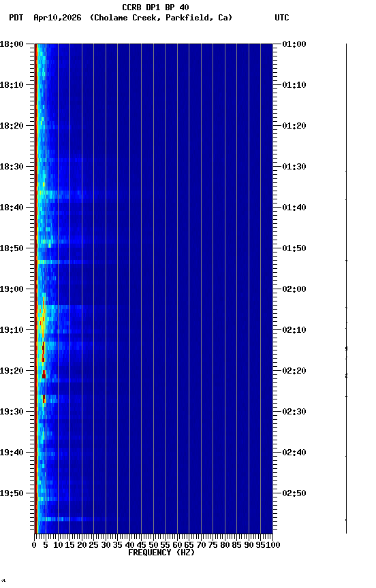
Task: Click the red energy burst near 19:21
Action: [x=44, y=374]
